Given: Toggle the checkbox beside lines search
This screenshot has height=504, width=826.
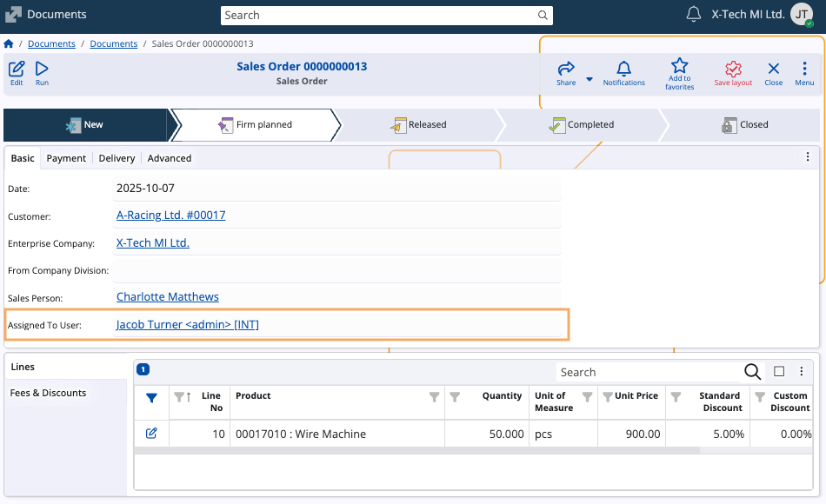Looking at the screenshot, I should coord(779,372).
